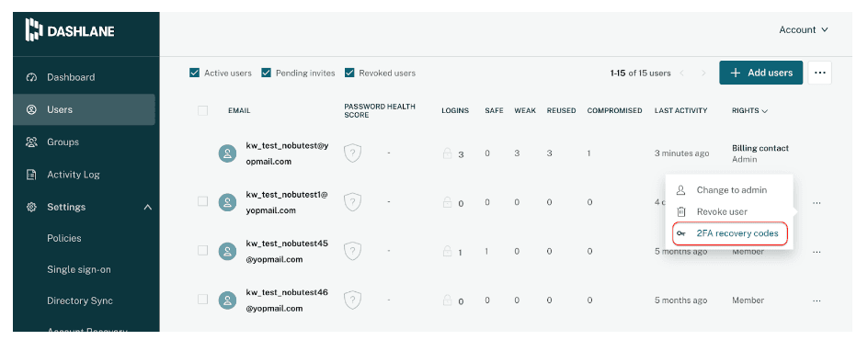This screenshot has height=340, width=868.
Task: Open row actions dots for nobutest45
Action: click(817, 252)
